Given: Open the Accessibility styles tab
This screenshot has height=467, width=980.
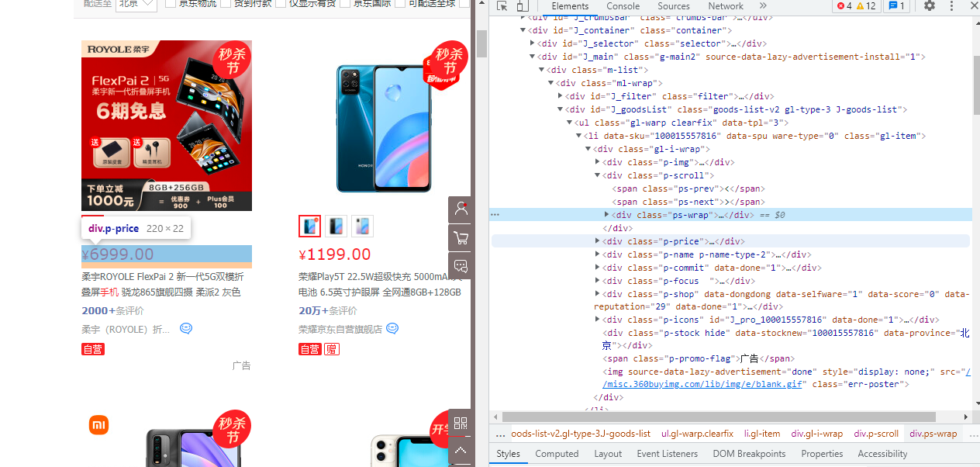Looking at the screenshot, I should [882, 454].
